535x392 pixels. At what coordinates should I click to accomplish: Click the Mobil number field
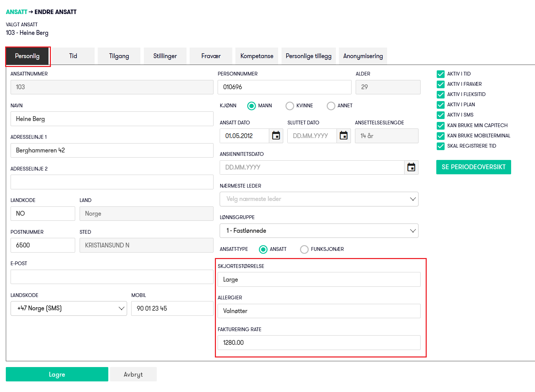[172, 309]
